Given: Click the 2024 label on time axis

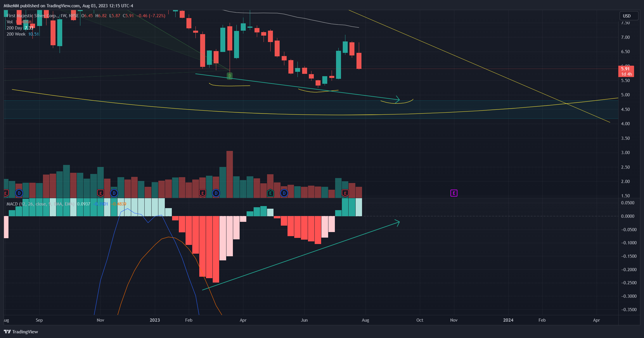Looking at the screenshot, I should (x=508, y=320).
